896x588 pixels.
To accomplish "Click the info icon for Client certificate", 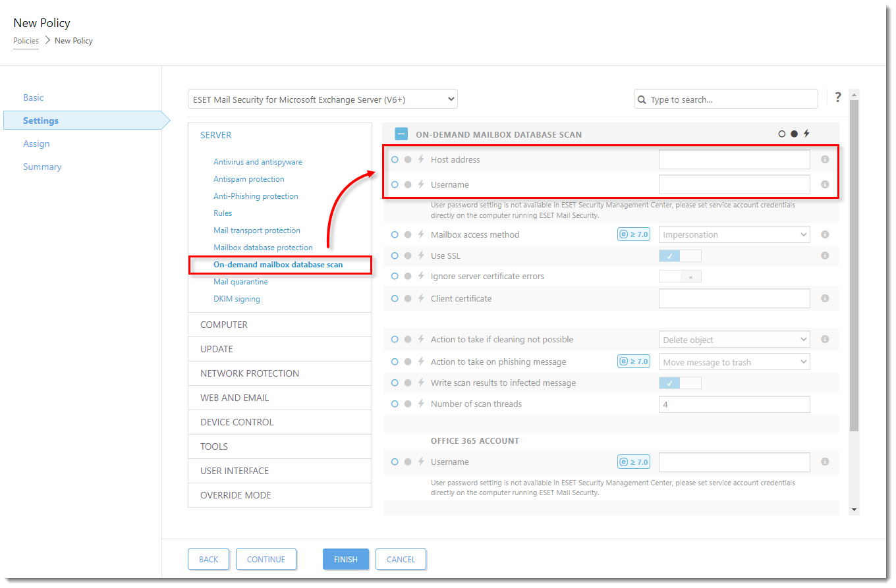I will pyautogui.click(x=825, y=298).
